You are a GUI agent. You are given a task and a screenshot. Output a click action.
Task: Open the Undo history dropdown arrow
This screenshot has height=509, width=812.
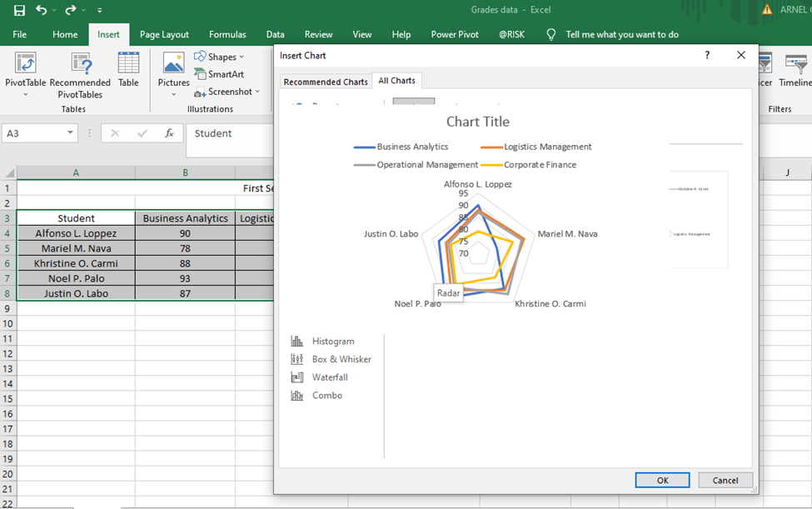point(54,10)
